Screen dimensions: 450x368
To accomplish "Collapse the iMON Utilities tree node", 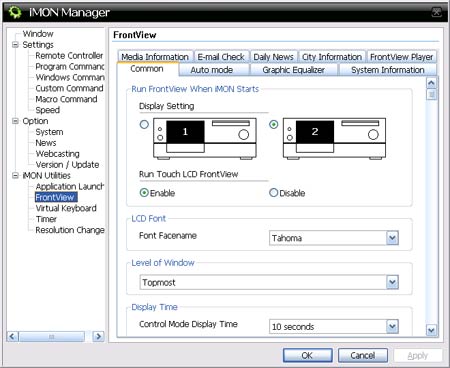I will [15, 175].
